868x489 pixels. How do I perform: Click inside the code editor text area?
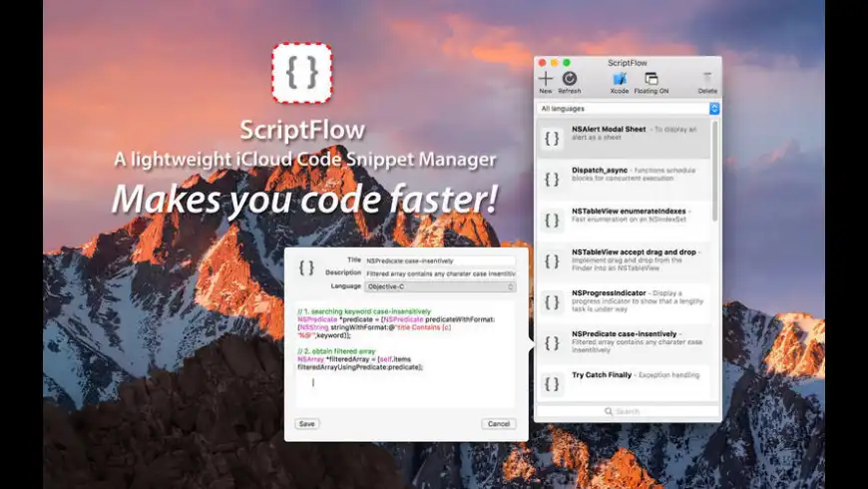[x=405, y=354]
